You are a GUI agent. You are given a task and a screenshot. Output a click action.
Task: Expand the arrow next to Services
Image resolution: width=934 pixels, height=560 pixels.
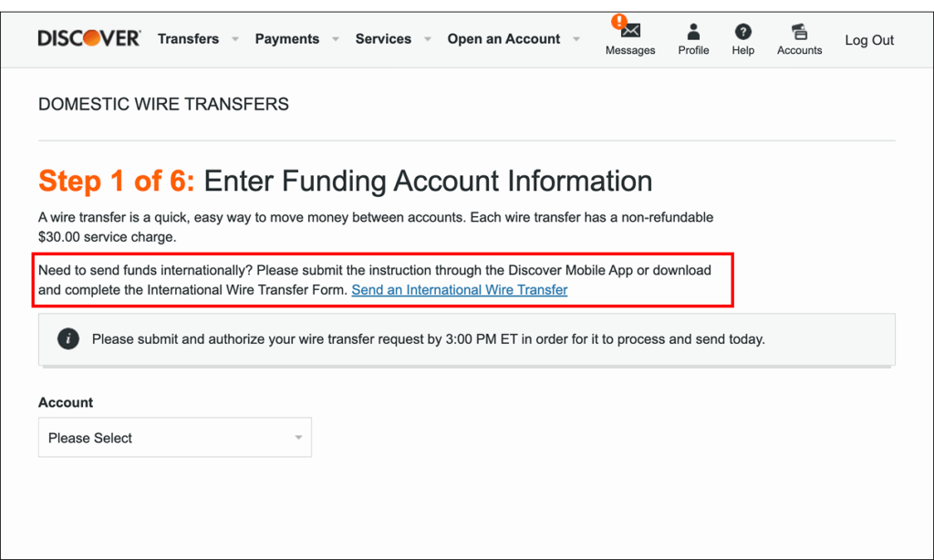click(x=427, y=39)
